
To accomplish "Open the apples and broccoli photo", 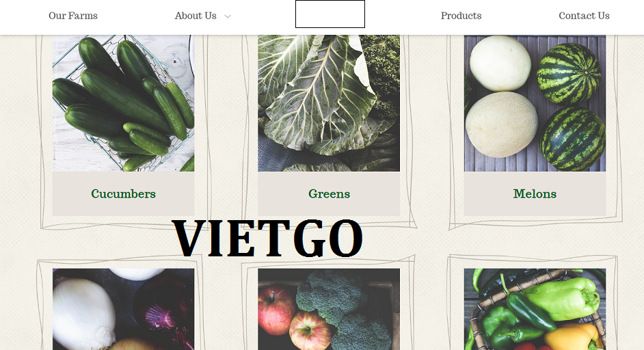I will [329, 310].
